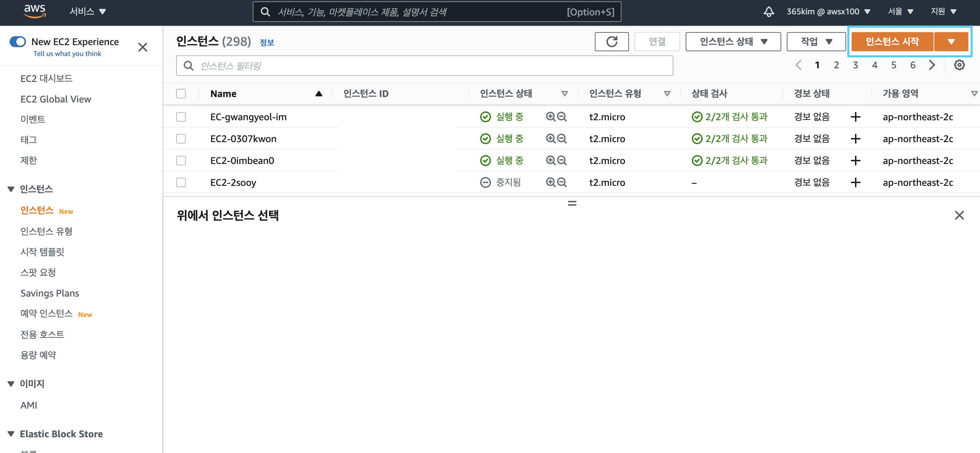The width and height of the screenshot is (980, 453).
Task: Open the table preferences gear icon
Action: (959, 65)
